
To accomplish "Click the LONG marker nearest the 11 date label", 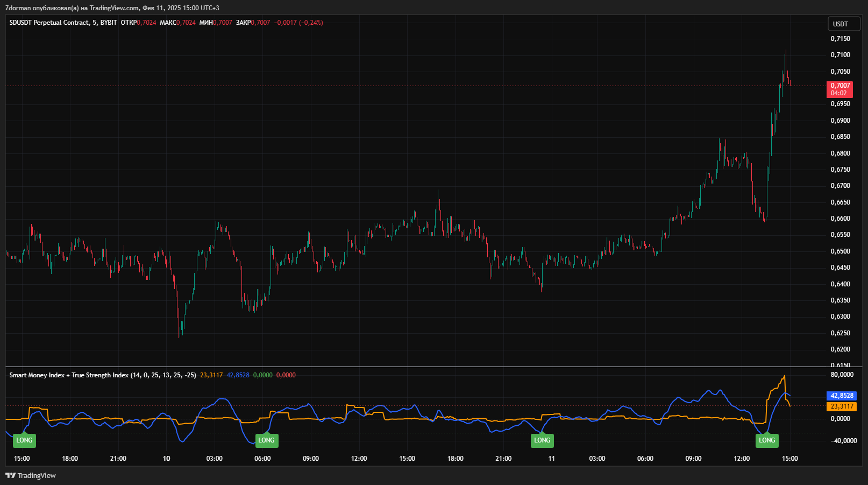I will pos(542,440).
